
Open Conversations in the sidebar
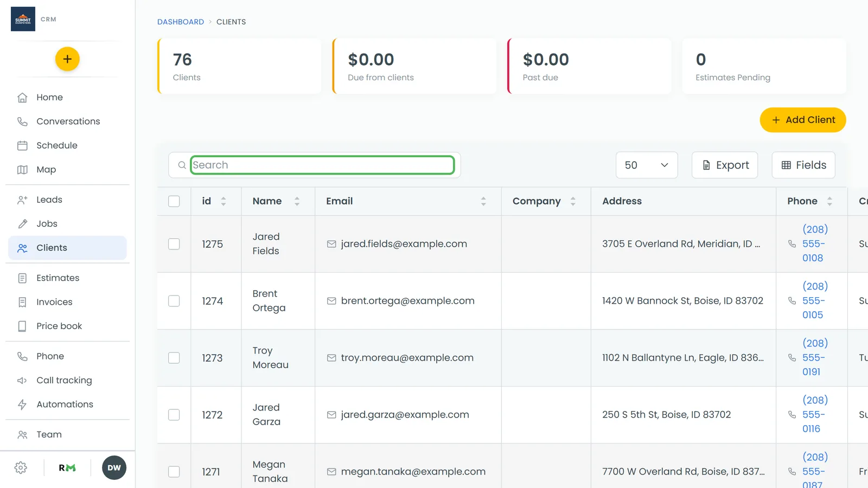[x=67, y=121]
